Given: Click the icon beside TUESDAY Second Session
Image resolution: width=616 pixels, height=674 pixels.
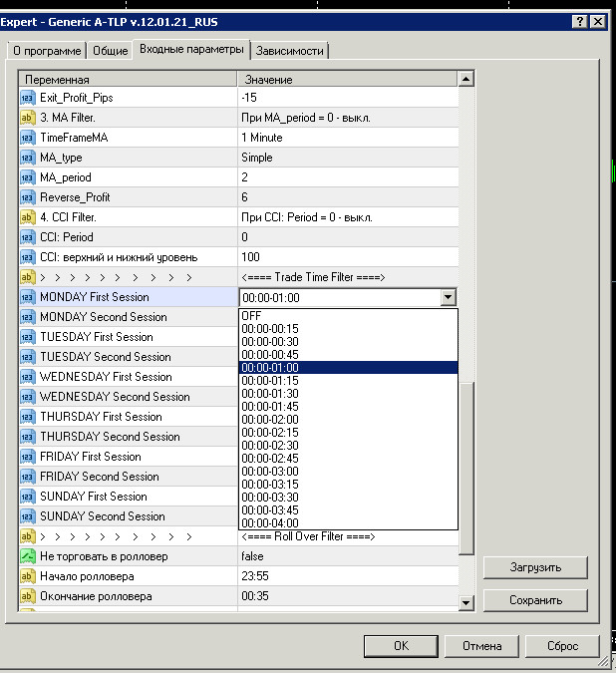Looking at the screenshot, I should pos(27,357).
